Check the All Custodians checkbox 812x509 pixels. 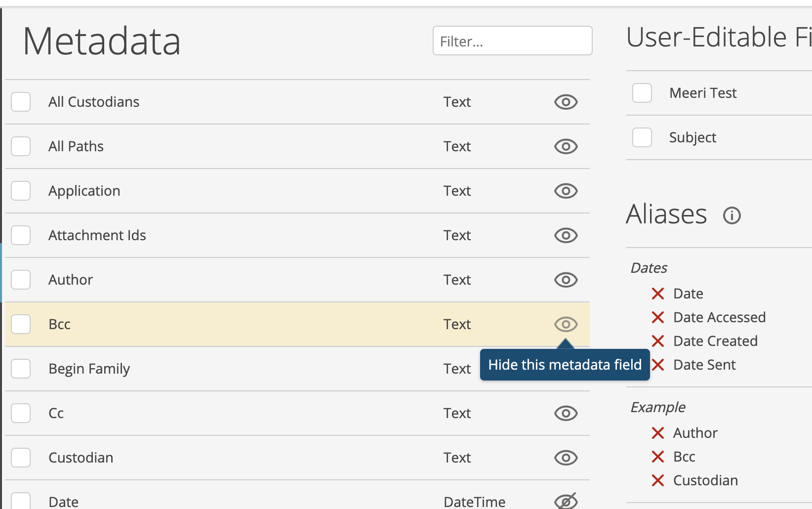click(21, 102)
